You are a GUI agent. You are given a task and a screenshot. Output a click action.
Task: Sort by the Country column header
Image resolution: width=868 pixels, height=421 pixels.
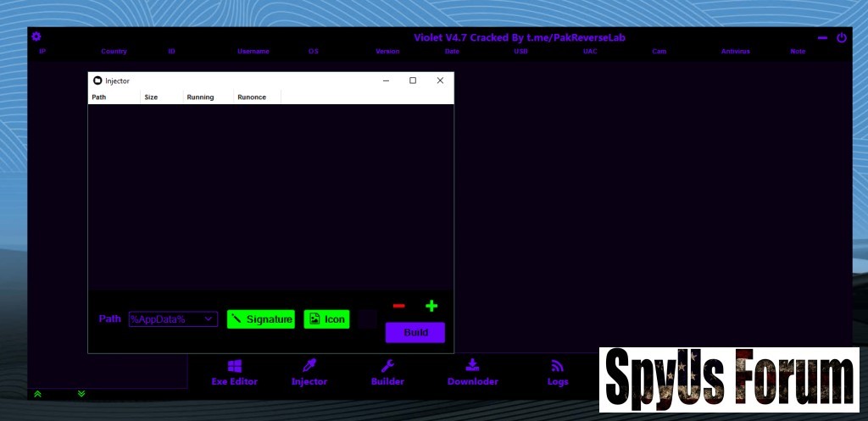click(114, 52)
